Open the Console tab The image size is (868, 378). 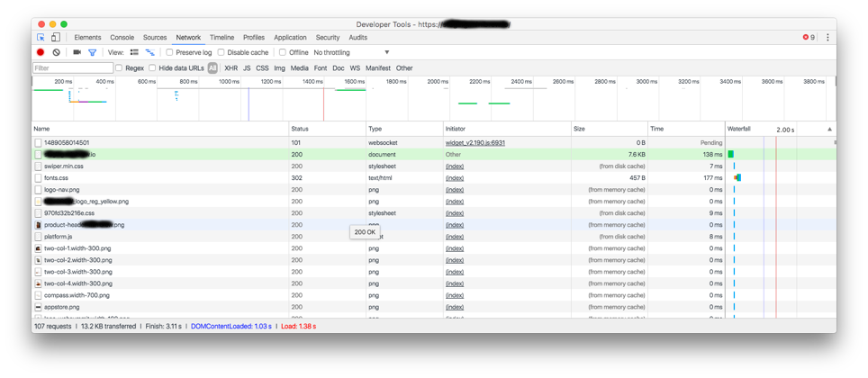[122, 38]
